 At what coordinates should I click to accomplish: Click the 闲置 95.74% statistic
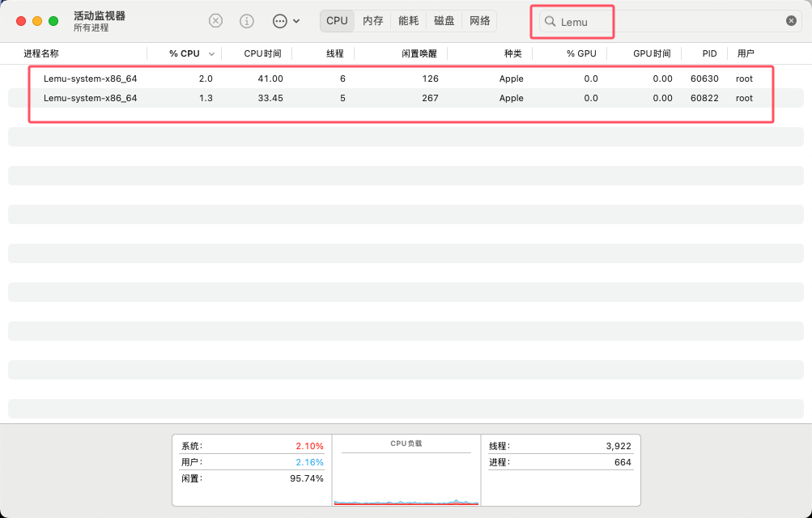coord(253,478)
